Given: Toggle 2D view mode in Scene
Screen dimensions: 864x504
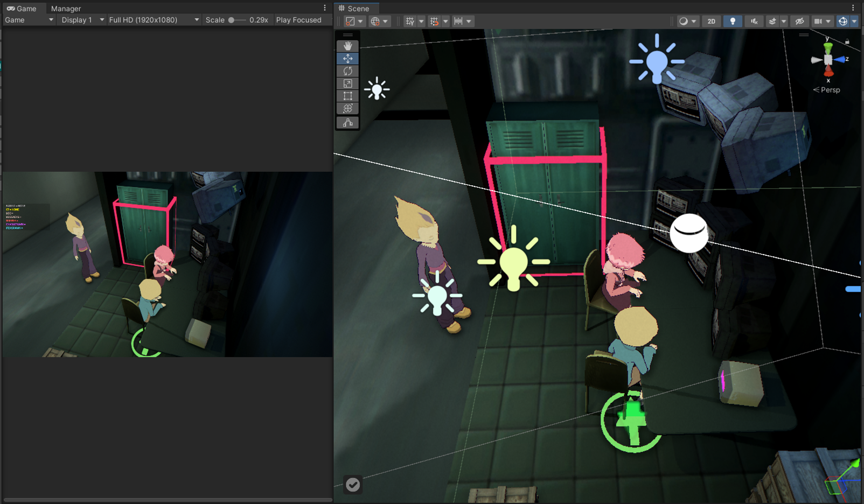Looking at the screenshot, I should [711, 21].
